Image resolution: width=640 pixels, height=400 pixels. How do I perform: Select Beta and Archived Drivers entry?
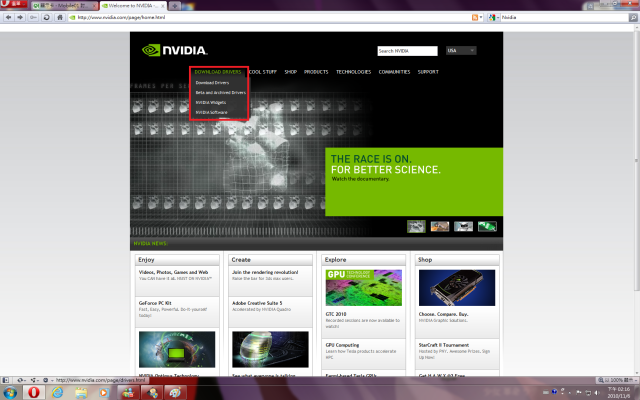220,93
